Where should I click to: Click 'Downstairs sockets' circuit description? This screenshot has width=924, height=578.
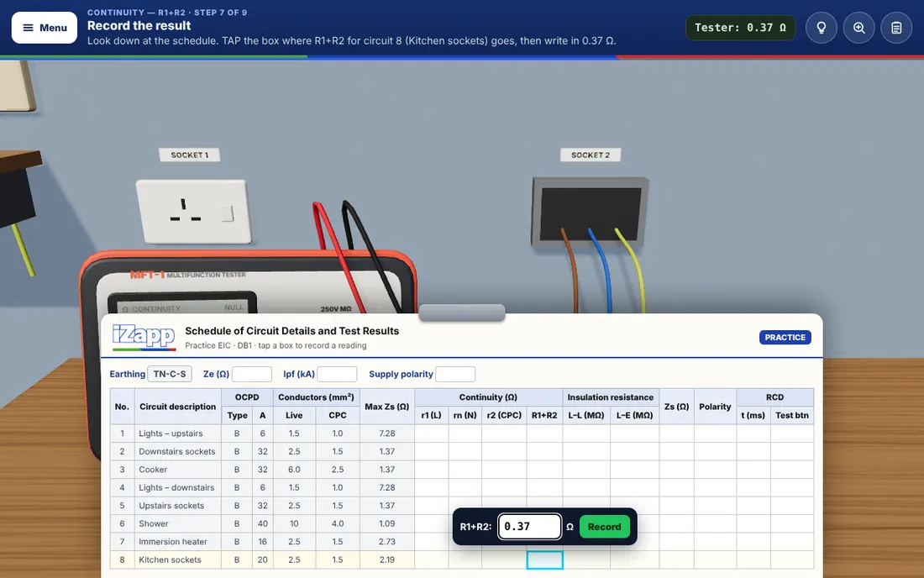[176, 451]
